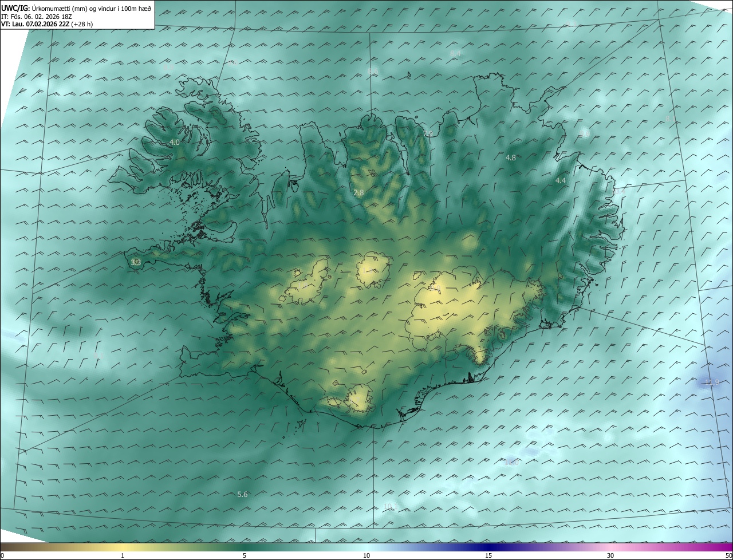
Task: Click the color scale tick label 15
Action: tap(488, 555)
